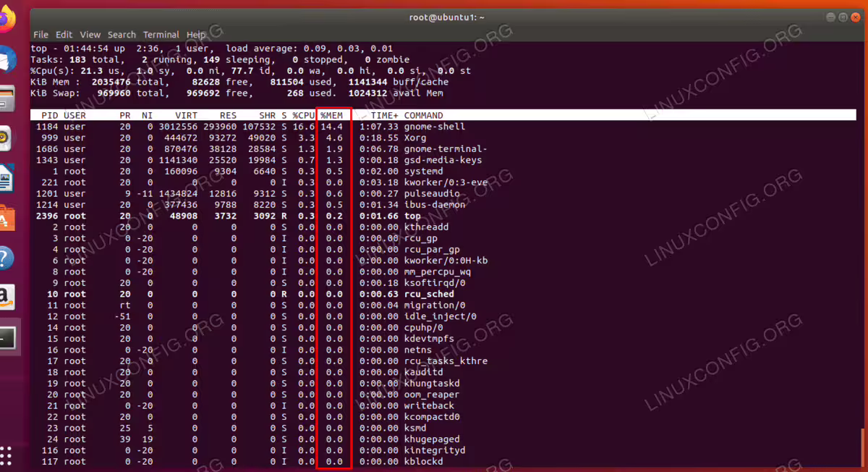The height and width of the screenshot is (472, 868).
Task: Select the kthreadd process name
Action: 426,227
